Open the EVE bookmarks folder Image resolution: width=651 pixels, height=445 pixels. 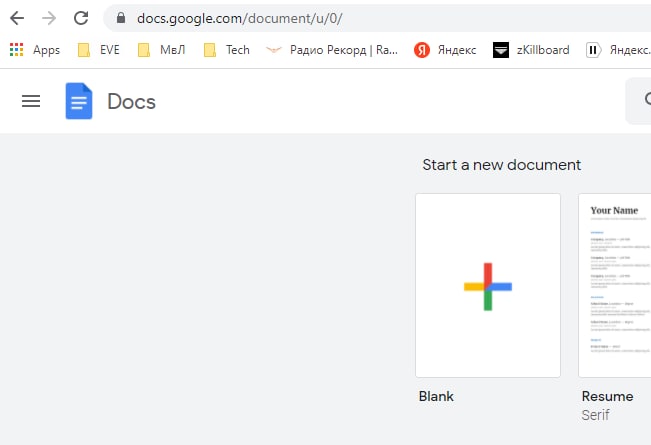[99, 50]
